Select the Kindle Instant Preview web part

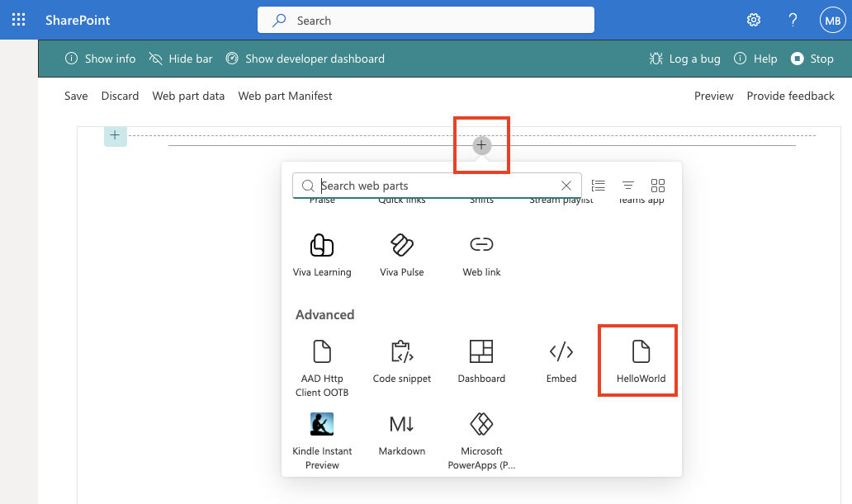[x=322, y=441]
